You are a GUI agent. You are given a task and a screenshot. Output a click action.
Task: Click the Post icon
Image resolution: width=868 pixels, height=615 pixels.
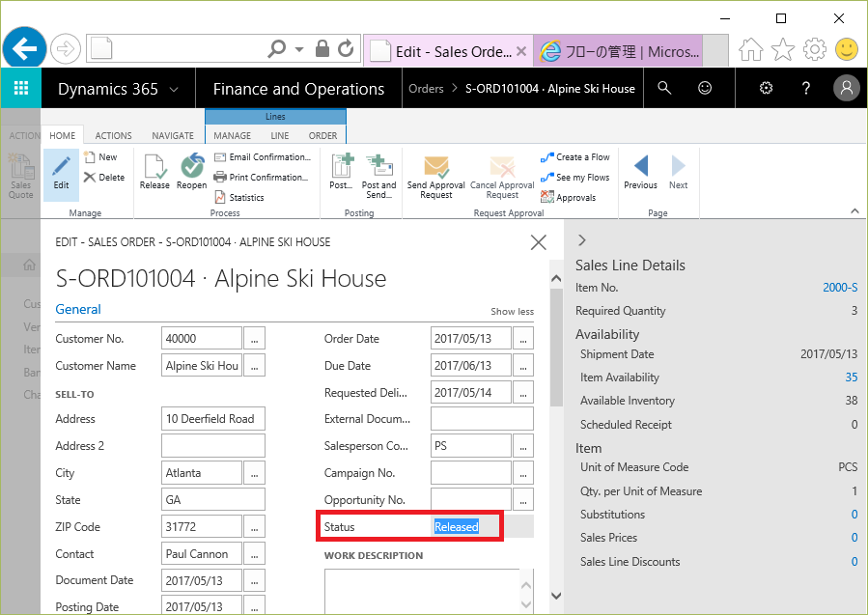(x=342, y=172)
